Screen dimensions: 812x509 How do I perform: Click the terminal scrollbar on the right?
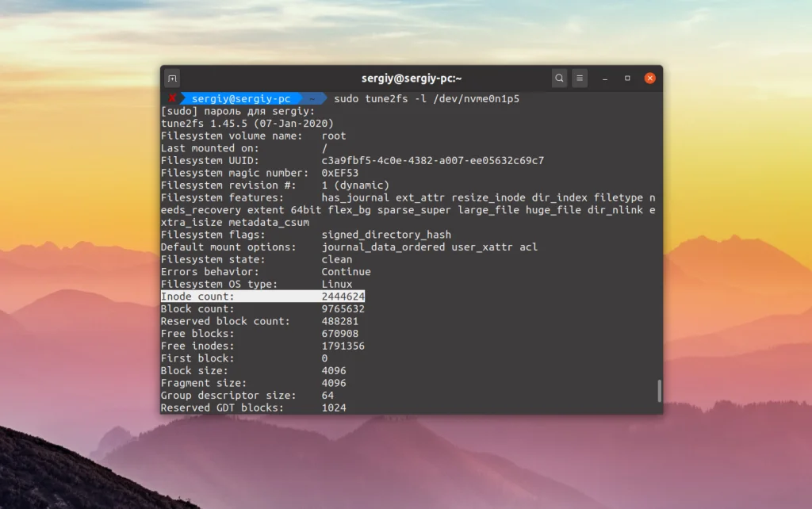click(x=659, y=392)
